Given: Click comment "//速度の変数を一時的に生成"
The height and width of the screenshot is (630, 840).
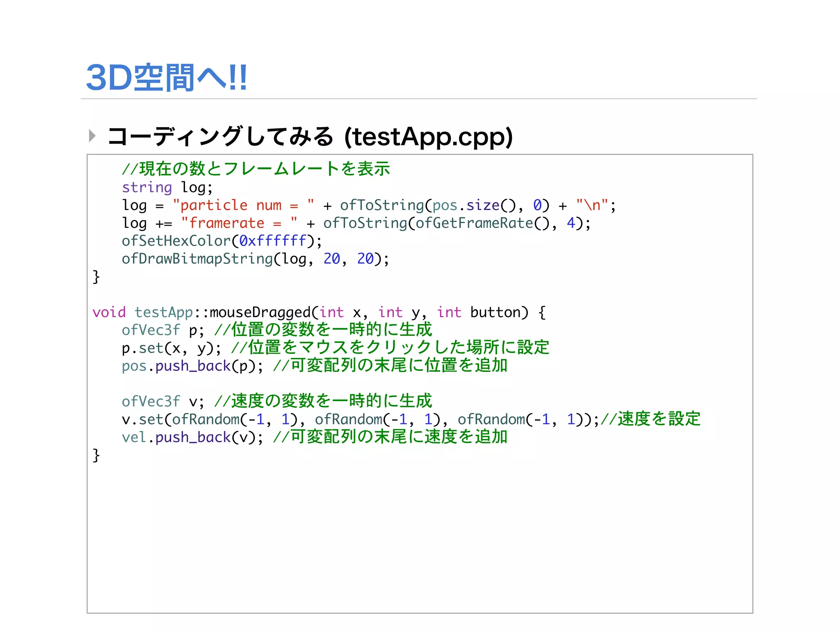Looking at the screenshot, I should click(x=323, y=401).
